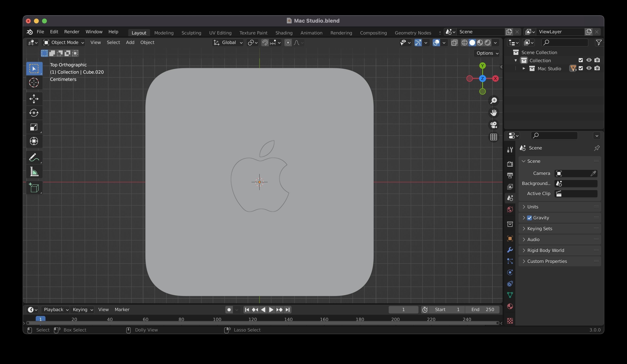The width and height of the screenshot is (627, 364).
Task: Switch to the Geometry Nodes tab
Action: tap(413, 33)
